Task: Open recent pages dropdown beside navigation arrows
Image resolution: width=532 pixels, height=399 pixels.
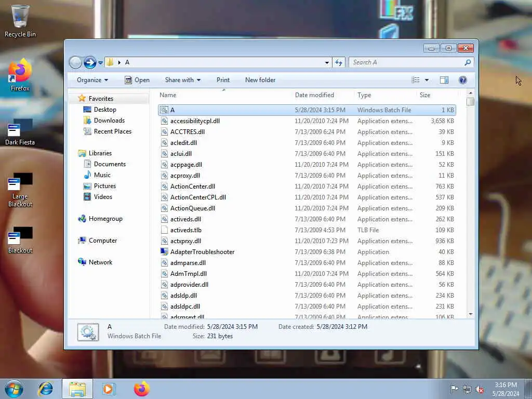Action: point(100,63)
